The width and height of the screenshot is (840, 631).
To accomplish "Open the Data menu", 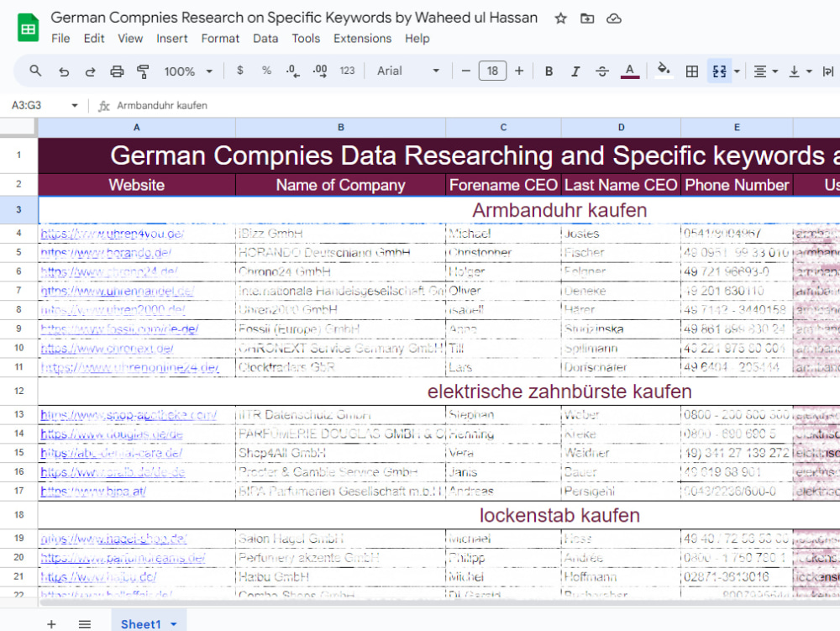I will pos(265,38).
